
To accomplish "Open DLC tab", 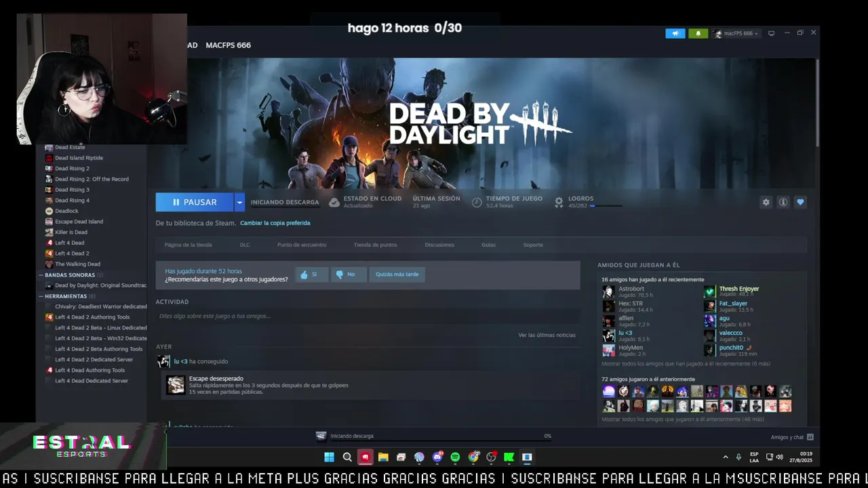I will tap(245, 245).
